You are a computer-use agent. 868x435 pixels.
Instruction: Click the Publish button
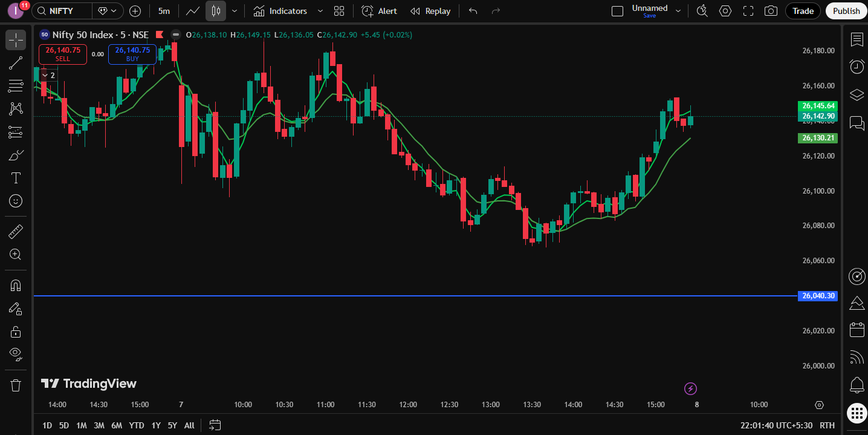846,10
